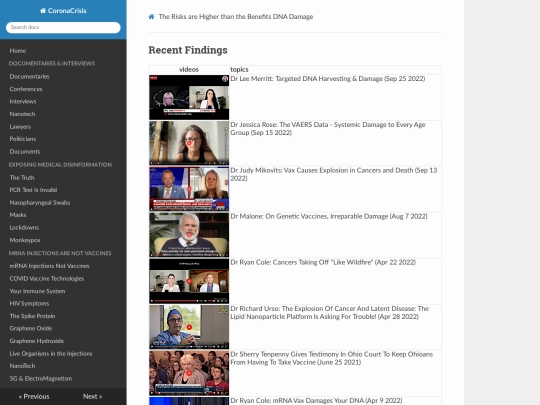The width and height of the screenshot is (540, 405).
Task: Go to the Previous page
Action: [x=34, y=396]
